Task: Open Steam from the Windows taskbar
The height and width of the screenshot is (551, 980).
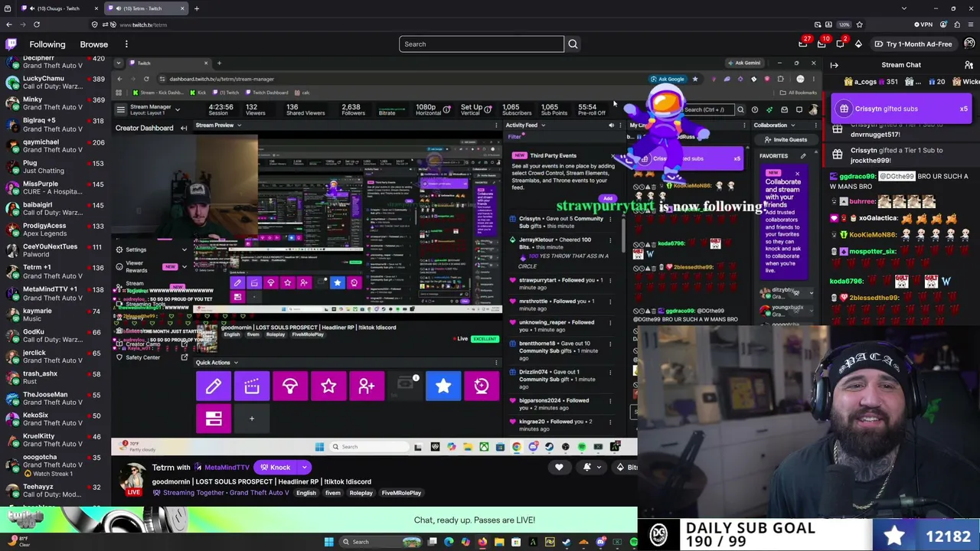Action: point(567,542)
